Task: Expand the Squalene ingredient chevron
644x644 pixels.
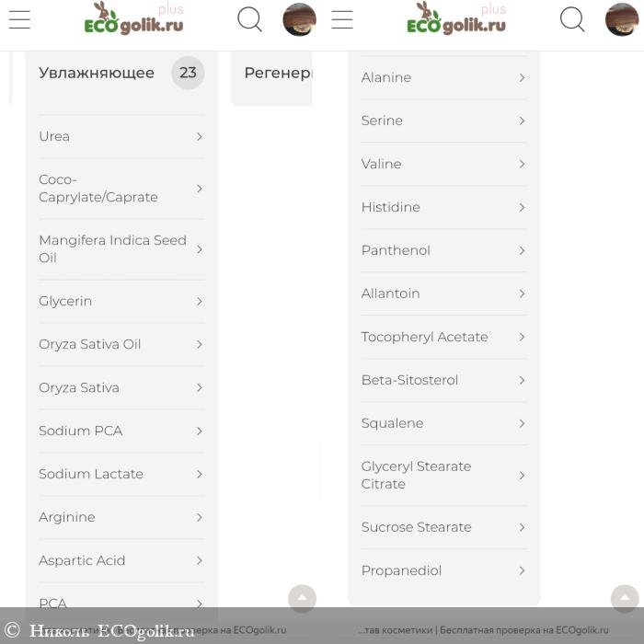Action: (522, 423)
